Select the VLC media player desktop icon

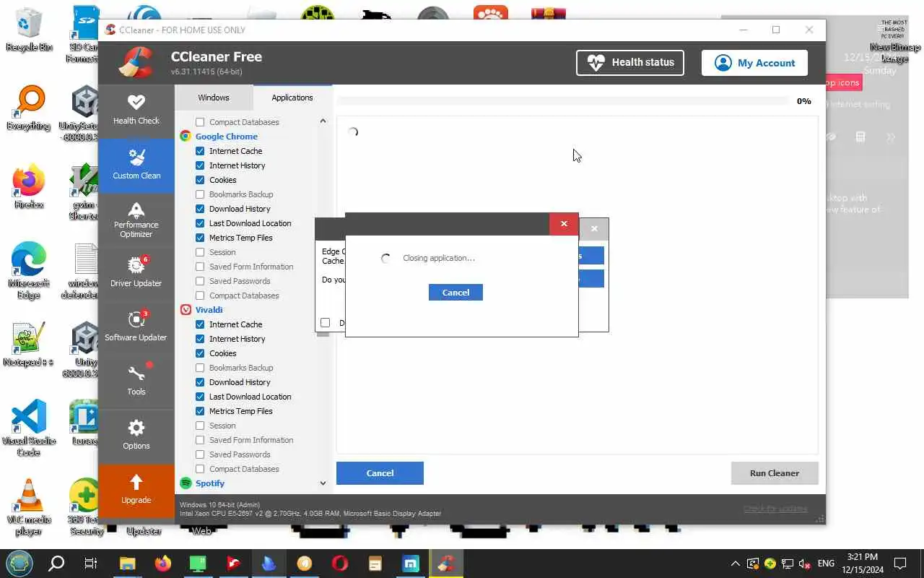(x=29, y=507)
